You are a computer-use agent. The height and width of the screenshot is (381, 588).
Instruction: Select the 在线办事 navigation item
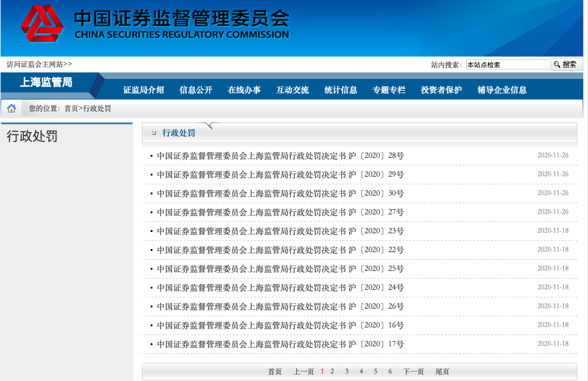tap(244, 90)
